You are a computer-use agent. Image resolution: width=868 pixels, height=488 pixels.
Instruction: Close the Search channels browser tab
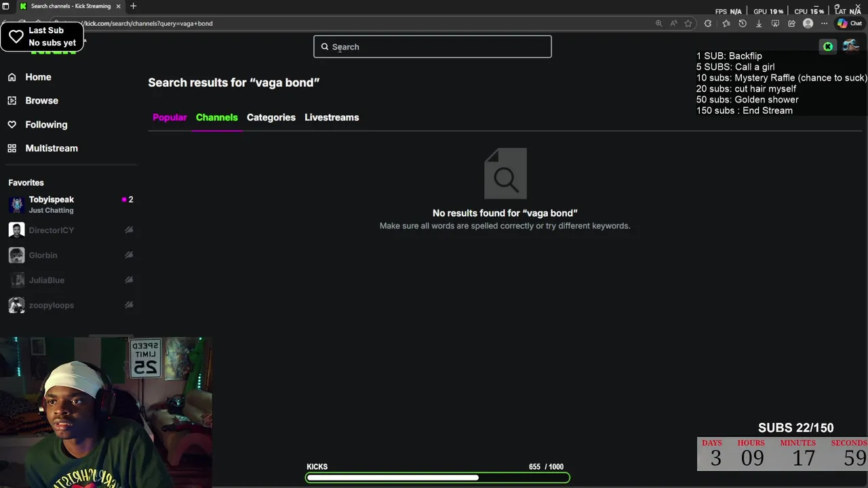(118, 6)
